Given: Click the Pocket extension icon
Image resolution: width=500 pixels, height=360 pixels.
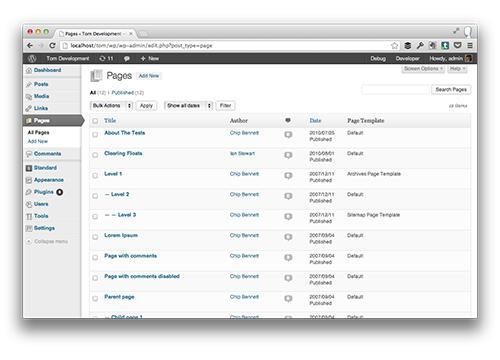Looking at the screenshot, I should coord(458,45).
